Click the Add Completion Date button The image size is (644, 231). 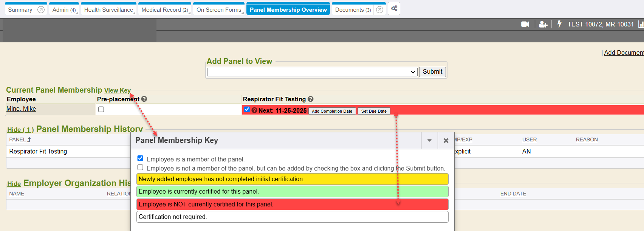(332, 111)
